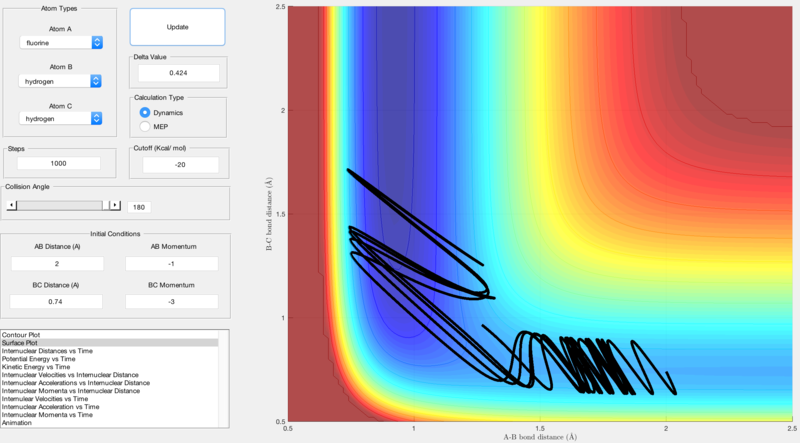Image resolution: width=800 pixels, height=443 pixels.
Task: Click the Collision Angle right arrow
Action: [115, 205]
